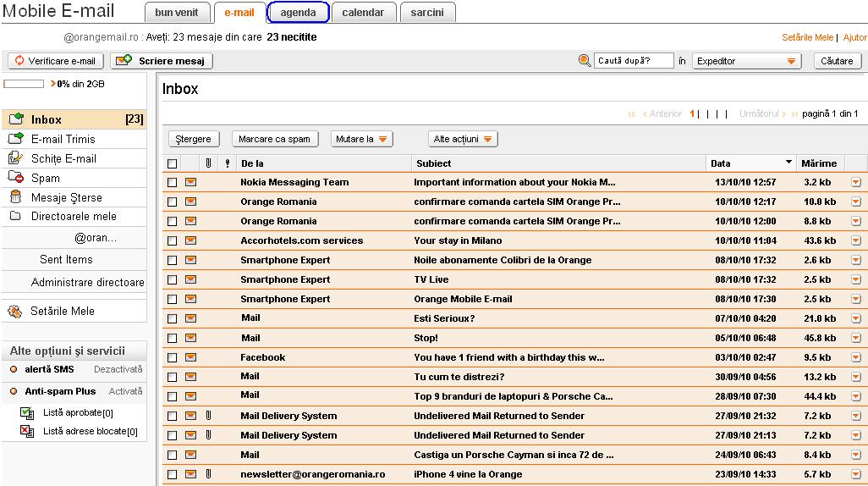Click the Listă adrese blocate icon

click(26, 431)
